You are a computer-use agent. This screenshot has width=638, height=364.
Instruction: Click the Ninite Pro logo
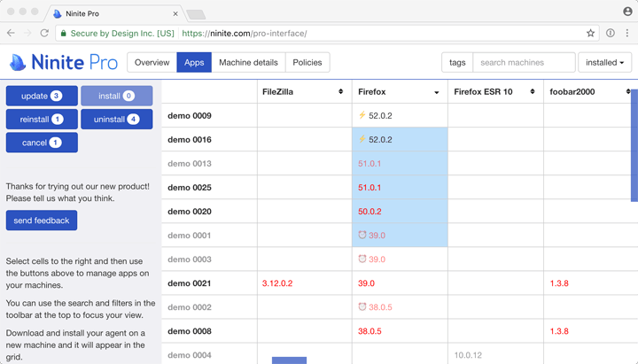[x=64, y=62]
